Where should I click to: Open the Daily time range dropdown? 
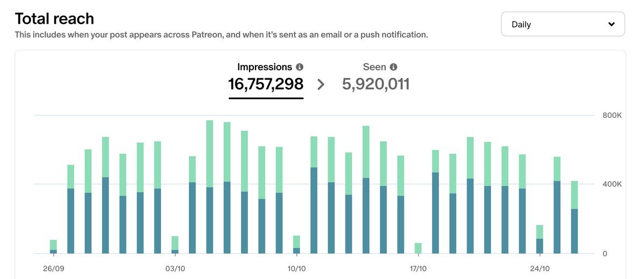[x=562, y=24]
